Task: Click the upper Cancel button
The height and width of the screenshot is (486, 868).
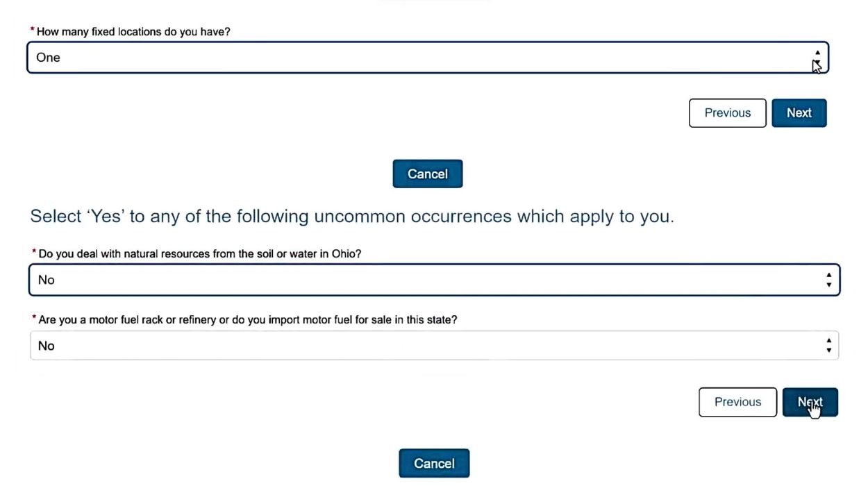Action: pyautogui.click(x=427, y=174)
